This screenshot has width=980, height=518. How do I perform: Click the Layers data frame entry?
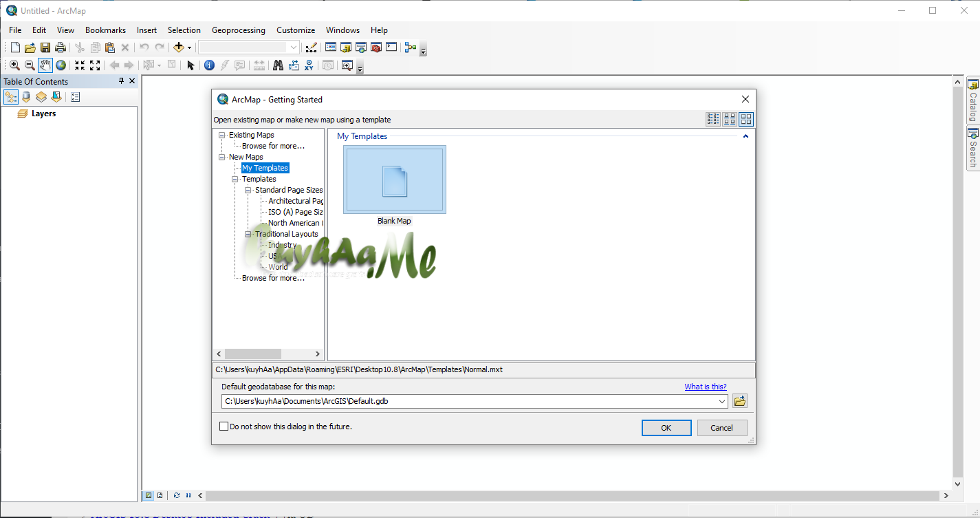pyautogui.click(x=43, y=114)
